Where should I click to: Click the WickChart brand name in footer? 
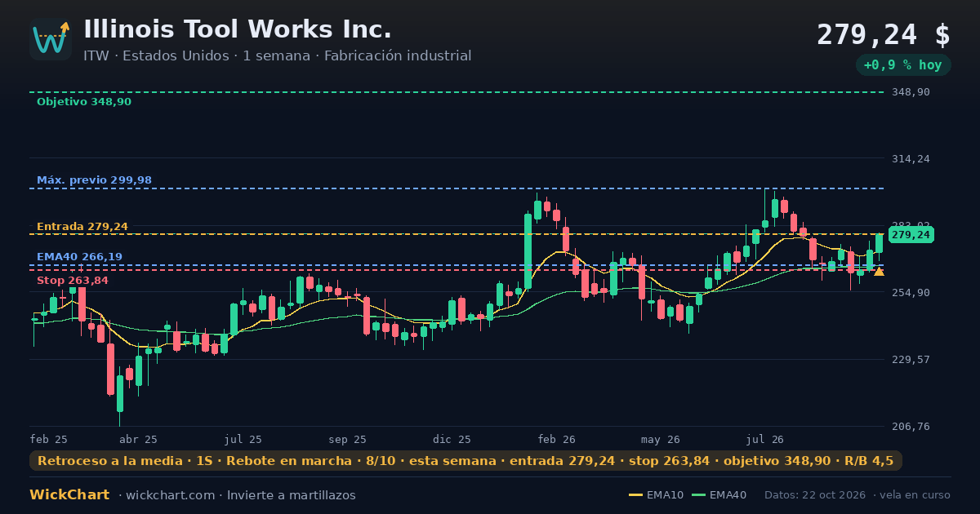(x=69, y=495)
